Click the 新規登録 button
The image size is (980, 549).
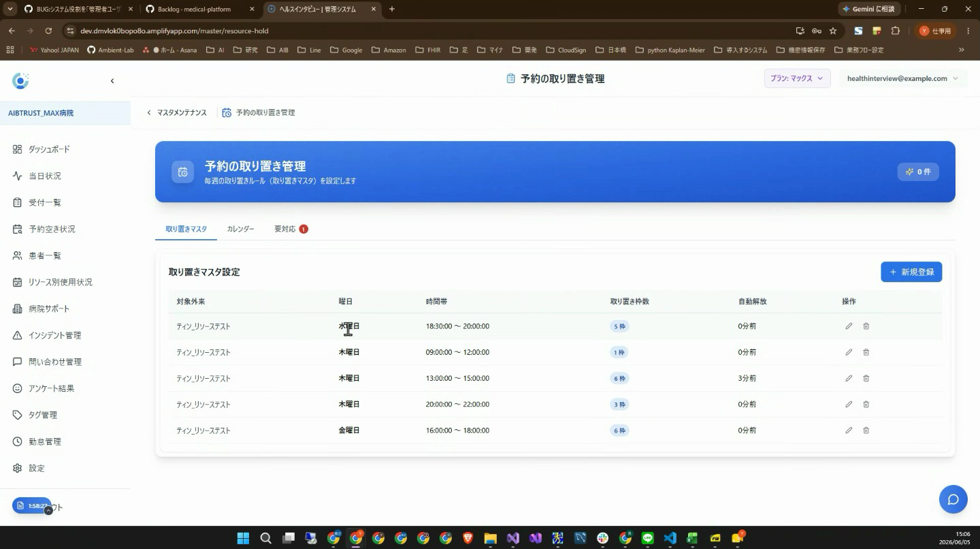coord(911,272)
